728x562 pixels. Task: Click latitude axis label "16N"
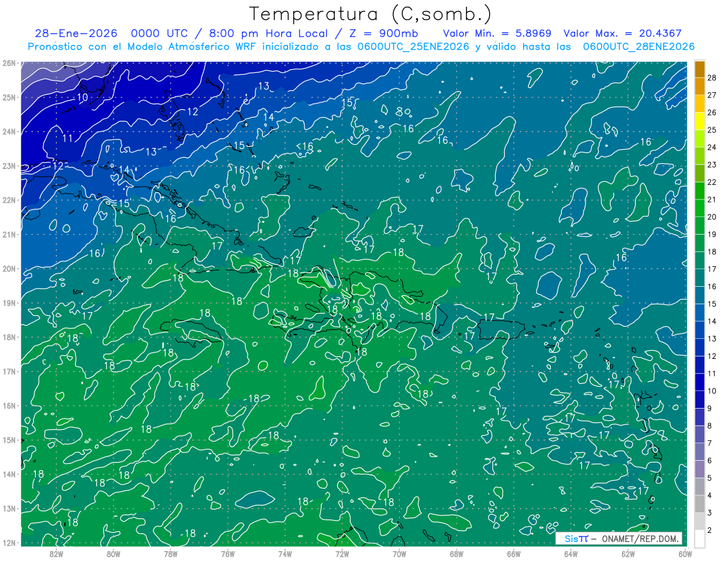(9, 406)
